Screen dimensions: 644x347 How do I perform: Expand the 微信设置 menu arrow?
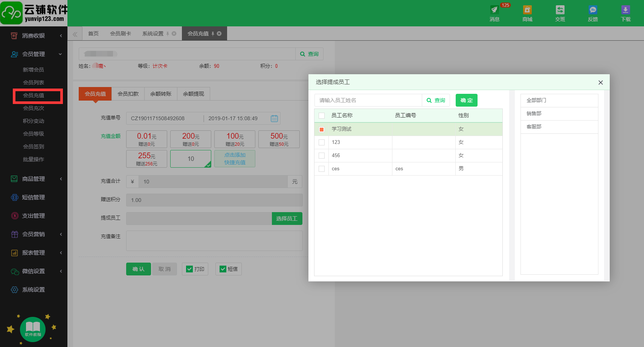point(61,271)
